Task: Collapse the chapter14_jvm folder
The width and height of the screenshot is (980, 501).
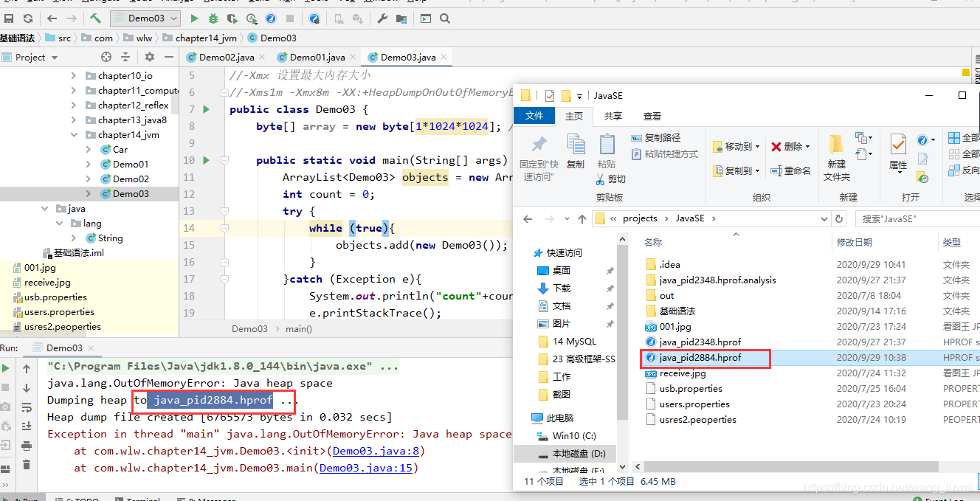Action: click(x=73, y=134)
